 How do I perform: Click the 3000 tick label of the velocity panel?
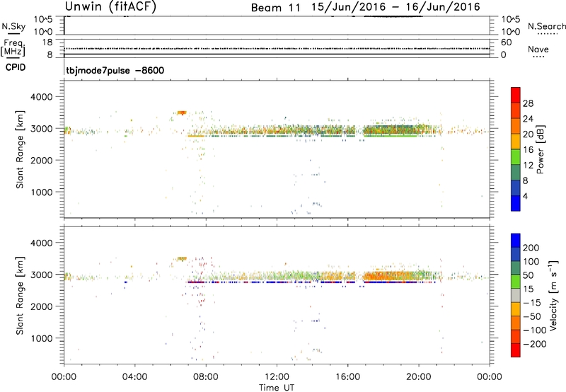pos(42,275)
